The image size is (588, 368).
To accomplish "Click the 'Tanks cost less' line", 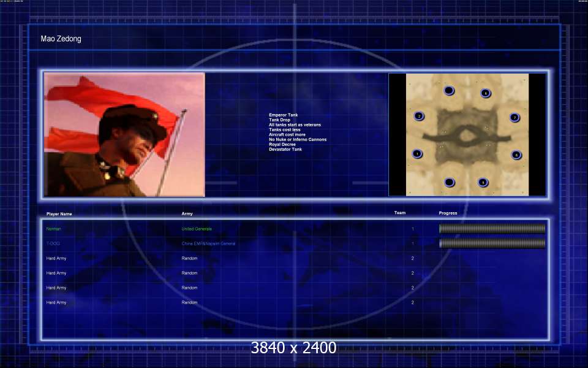I will click(x=284, y=129).
